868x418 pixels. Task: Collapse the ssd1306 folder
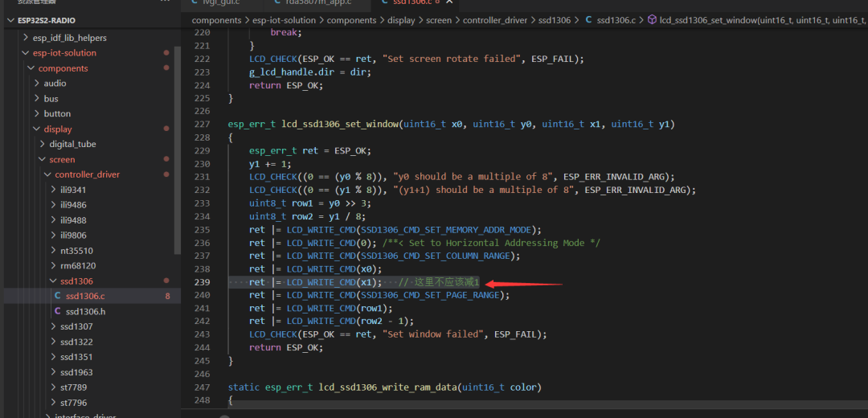click(x=53, y=281)
